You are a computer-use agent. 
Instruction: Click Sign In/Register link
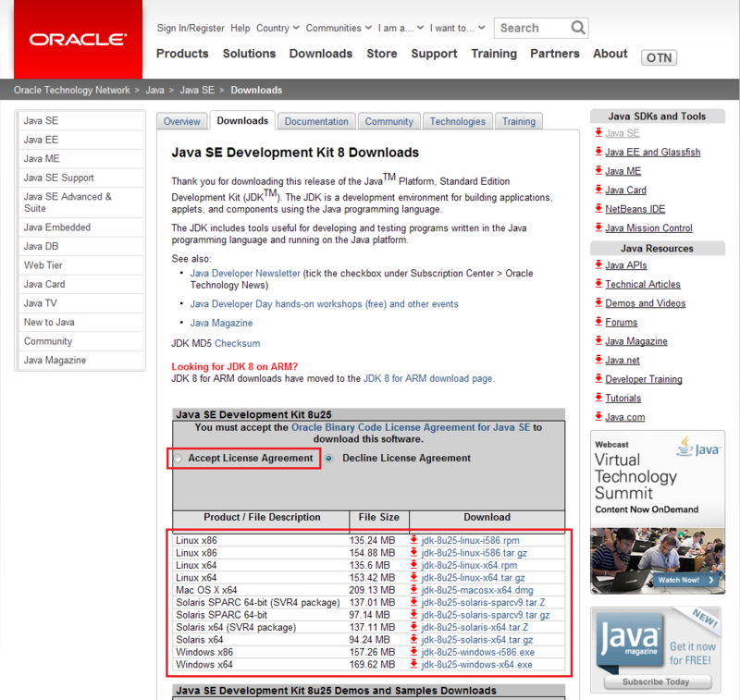[x=191, y=29]
